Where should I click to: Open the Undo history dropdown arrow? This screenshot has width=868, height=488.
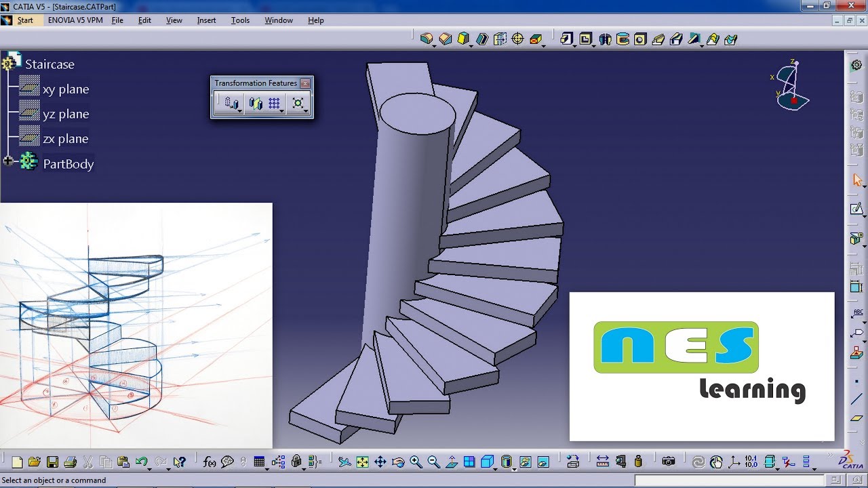(x=149, y=469)
